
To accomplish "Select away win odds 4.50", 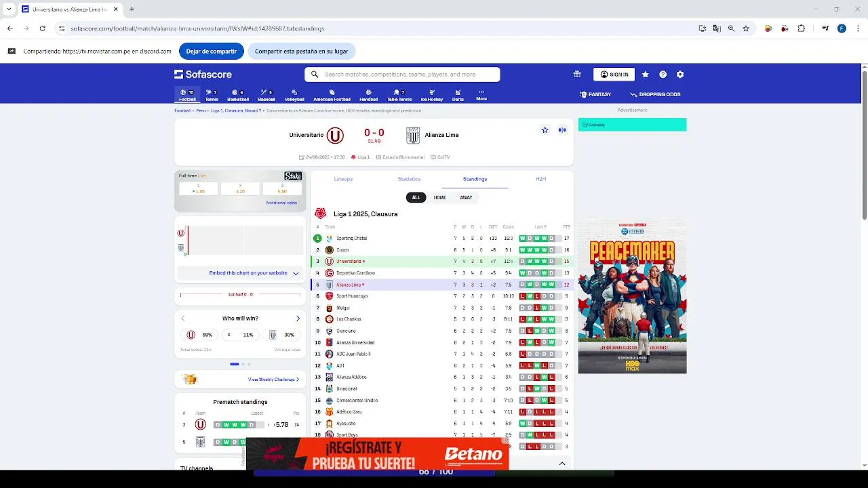I will click(282, 188).
